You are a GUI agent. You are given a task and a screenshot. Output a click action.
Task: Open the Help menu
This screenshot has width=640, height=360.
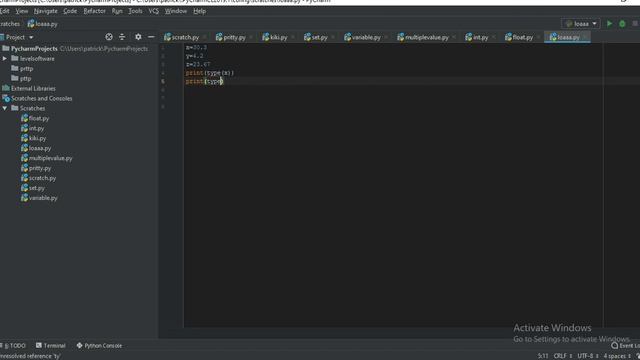(199, 11)
